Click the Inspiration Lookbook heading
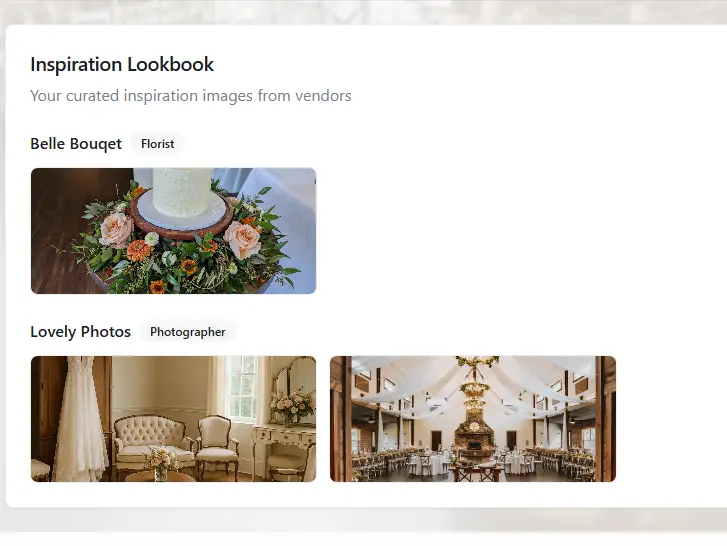 click(x=122, y=64)
